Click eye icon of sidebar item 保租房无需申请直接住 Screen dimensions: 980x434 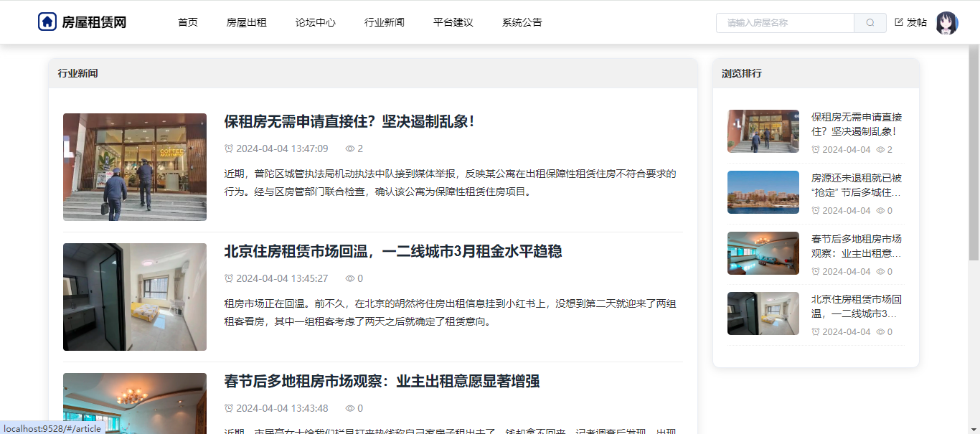[x=880, y=150]
